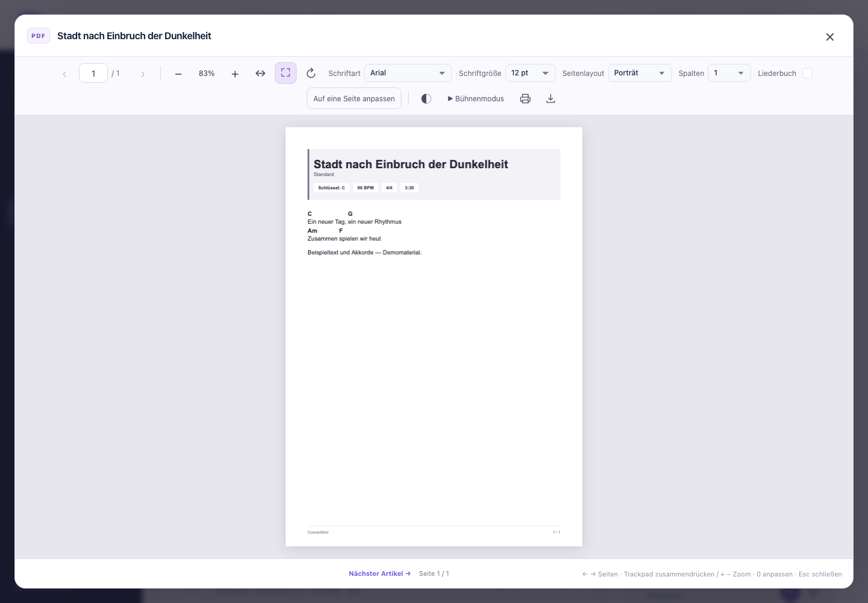Follow the 'Nächster Artikel' link
Image resolution: width=868 pixels, height=603 pixels.
(x=380, y=573)
